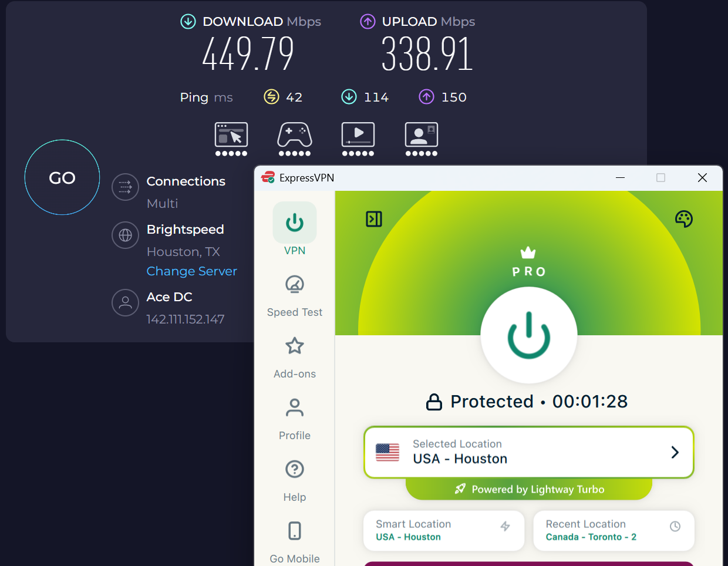Click the lock icon beside Protected

pos(434,402)
